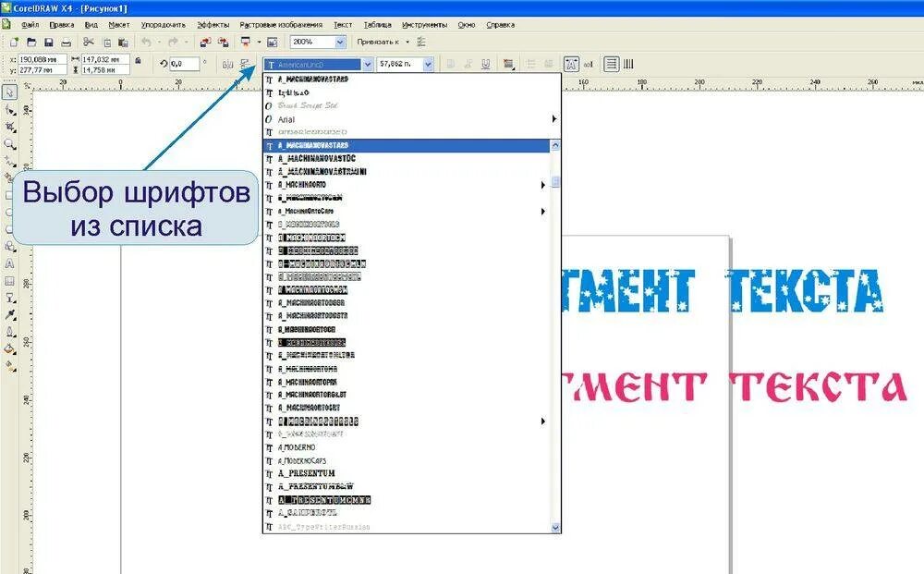
Task: Select the Table tool in toolbox
Action: point(10,280)
